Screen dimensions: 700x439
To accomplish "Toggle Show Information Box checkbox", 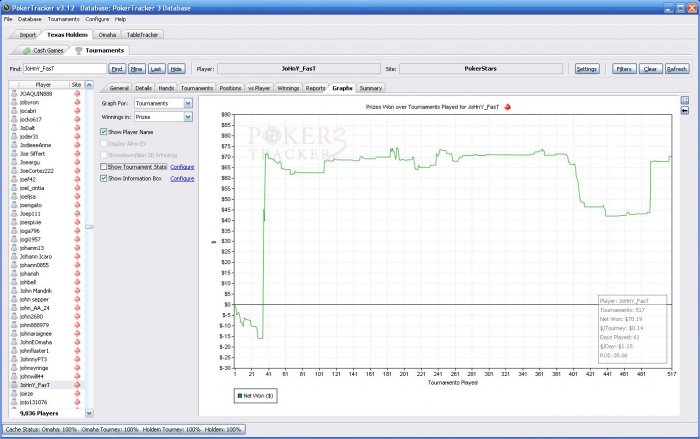I will click(x=104, y=177).
